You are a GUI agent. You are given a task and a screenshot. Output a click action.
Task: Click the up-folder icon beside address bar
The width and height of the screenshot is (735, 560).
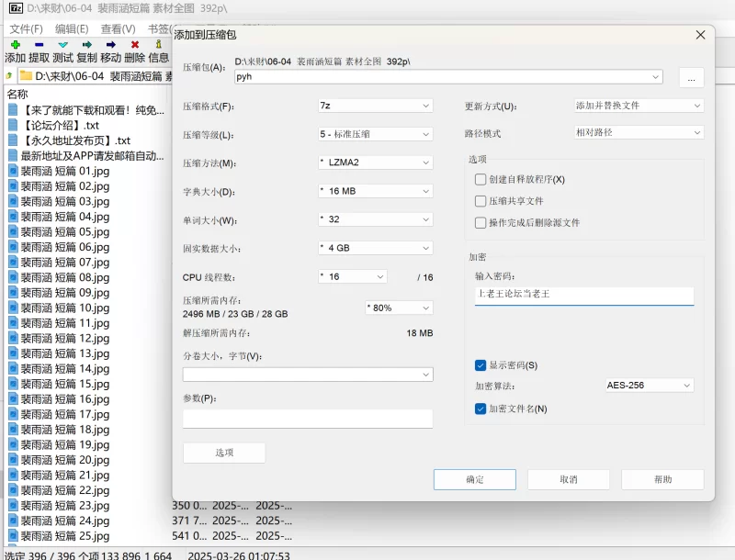9,75
